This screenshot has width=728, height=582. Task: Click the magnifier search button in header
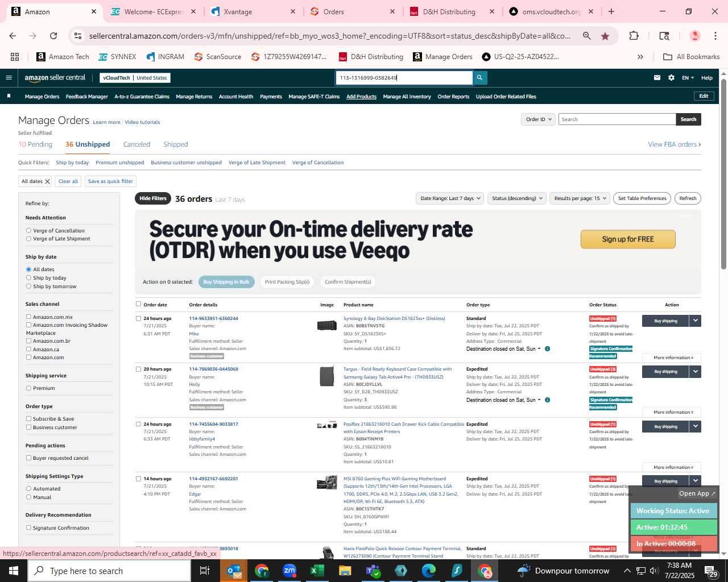pos(479,78)
